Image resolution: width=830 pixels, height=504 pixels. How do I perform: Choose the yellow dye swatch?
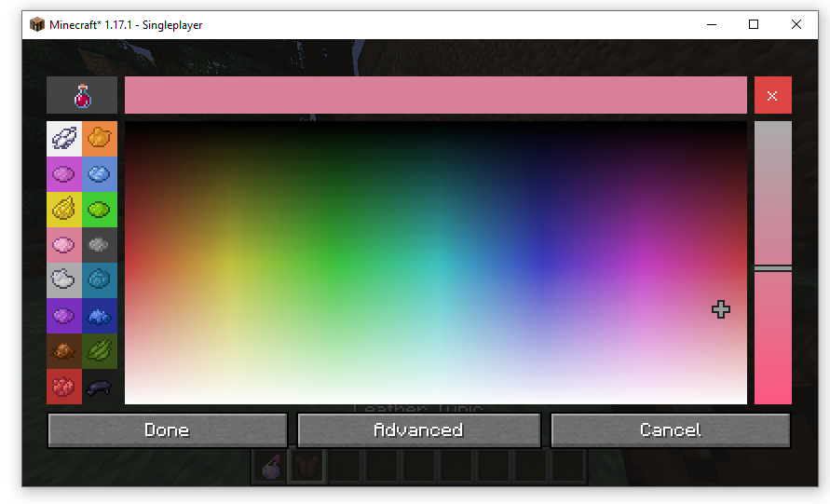(x=64, y=210)
